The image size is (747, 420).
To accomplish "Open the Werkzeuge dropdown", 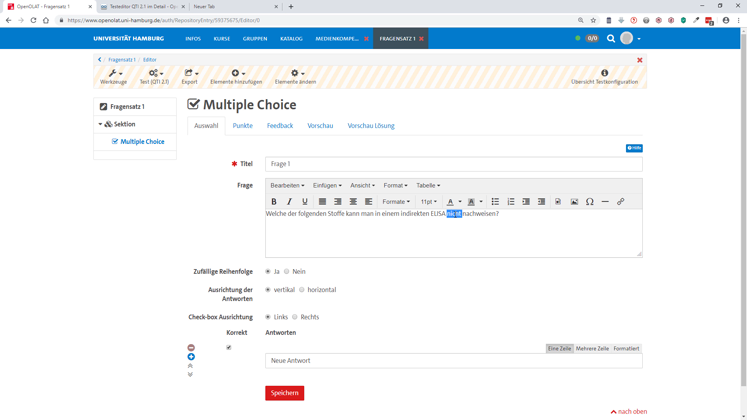I will [x=113, y=77].
